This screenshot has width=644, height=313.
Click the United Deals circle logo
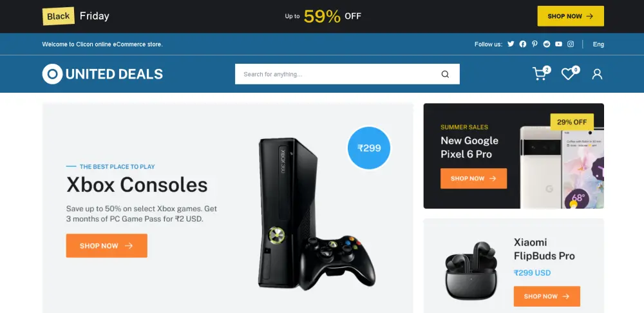[52, 74]
